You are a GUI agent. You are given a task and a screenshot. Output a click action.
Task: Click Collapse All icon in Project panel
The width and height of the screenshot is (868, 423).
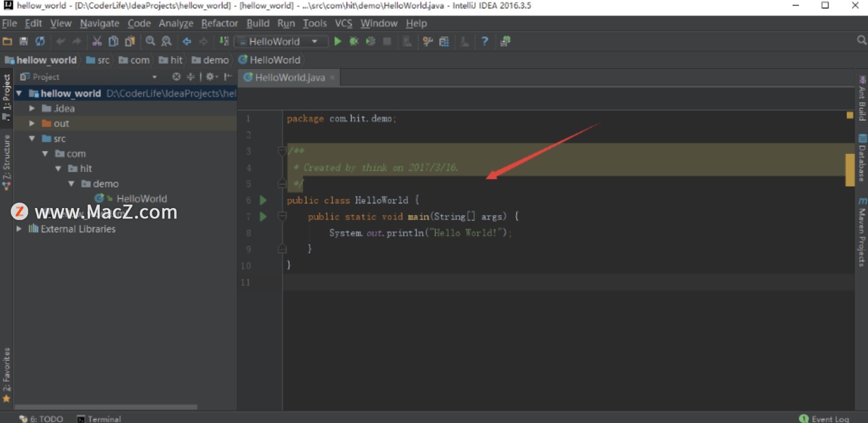pyautogui.click(x=190, y=77)
